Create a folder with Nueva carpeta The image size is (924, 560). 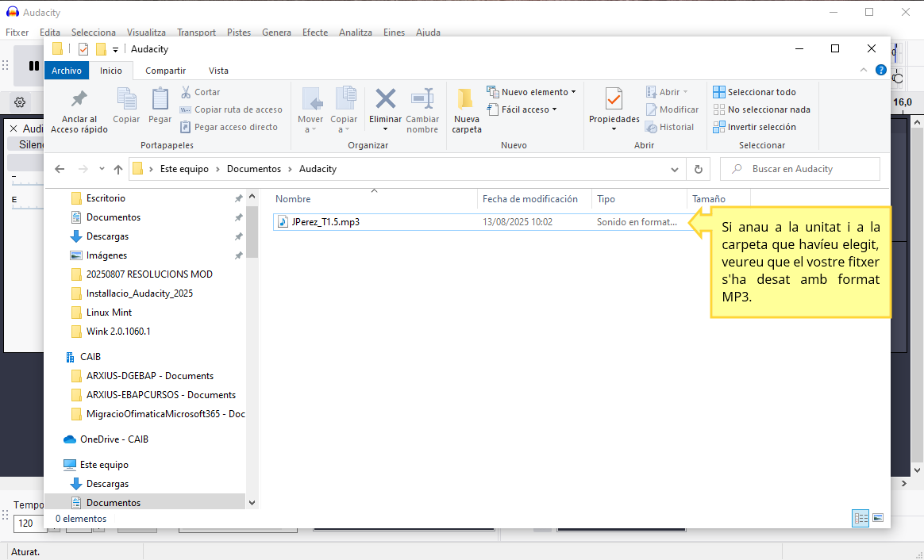pos(466,111)
